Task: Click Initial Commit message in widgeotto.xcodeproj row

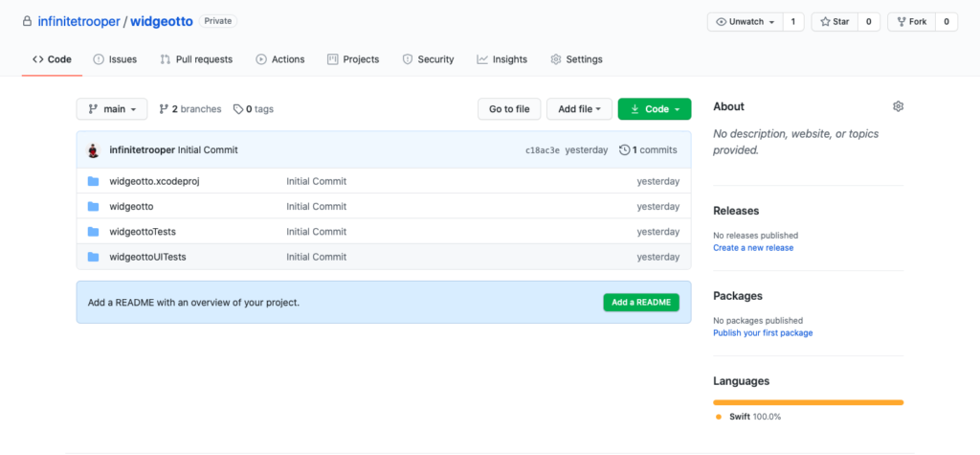Action: click(316, 181)
